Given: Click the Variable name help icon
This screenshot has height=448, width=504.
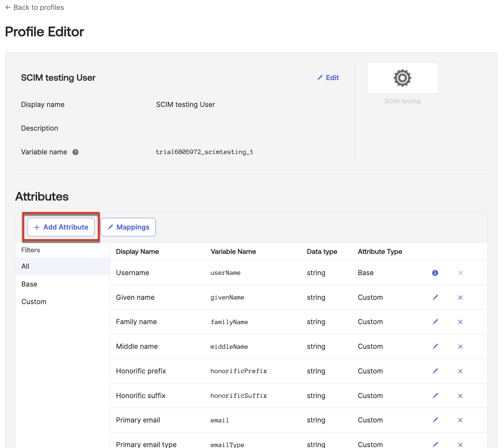Looking at the screenshot, I should coord(75,152).
